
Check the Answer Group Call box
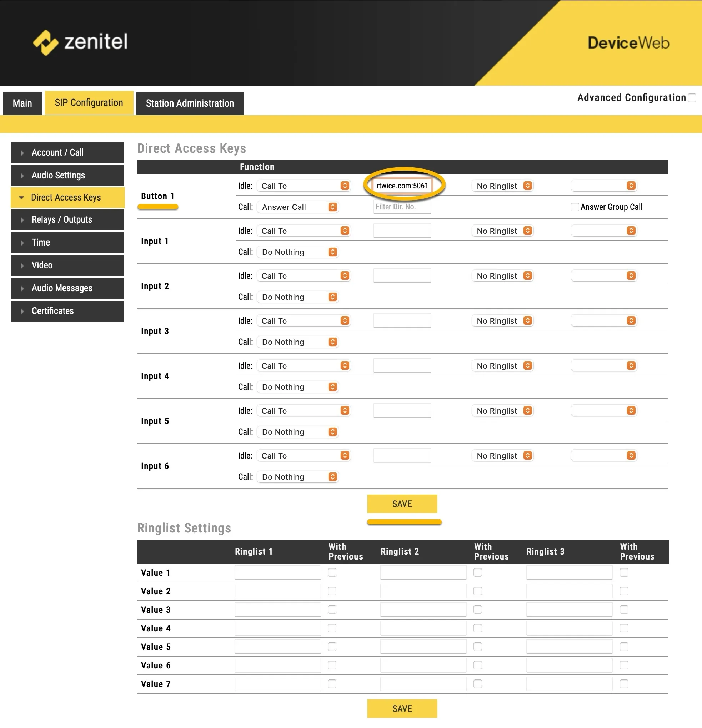click(x=575, y=207)
